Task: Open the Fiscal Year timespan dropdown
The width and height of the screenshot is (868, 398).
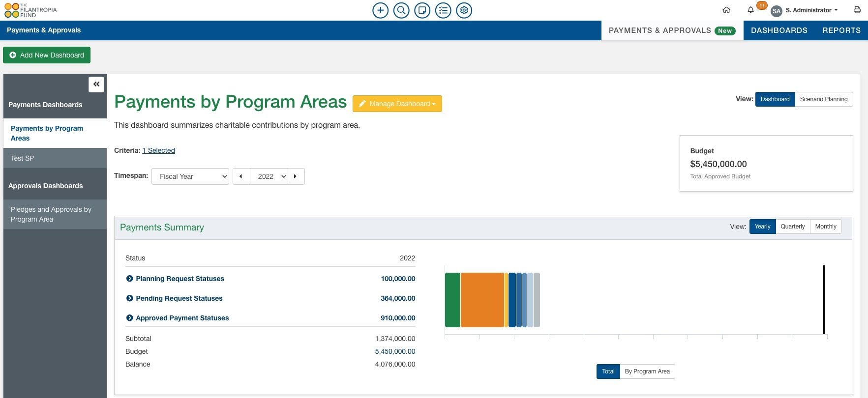Action: coord(190,176)
